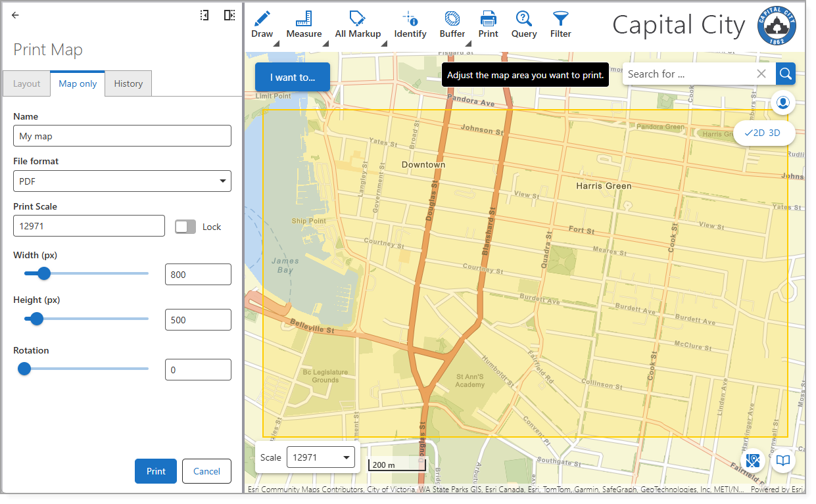The width and height of the screenshot is (816, 504).
Task: Switch map view to 3D
Action: tap(775, 133)
